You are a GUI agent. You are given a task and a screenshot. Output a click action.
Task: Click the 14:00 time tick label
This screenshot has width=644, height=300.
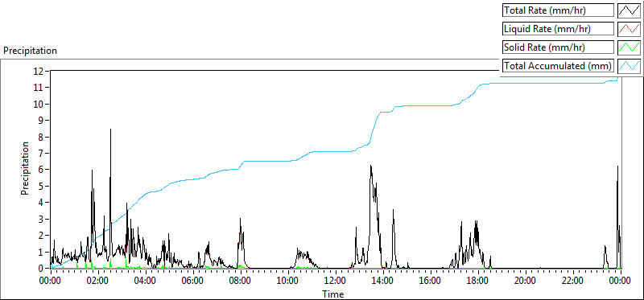click(x=383, y=282)
